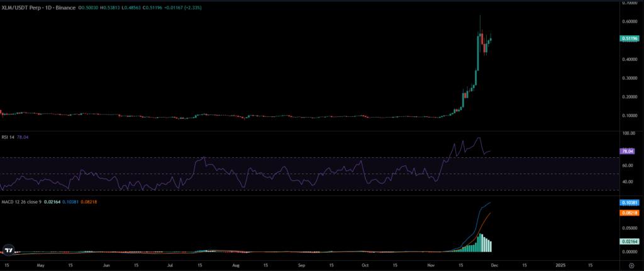Click the 2025 label on time axis
644x271 pixels.
(x=560, y=265)
